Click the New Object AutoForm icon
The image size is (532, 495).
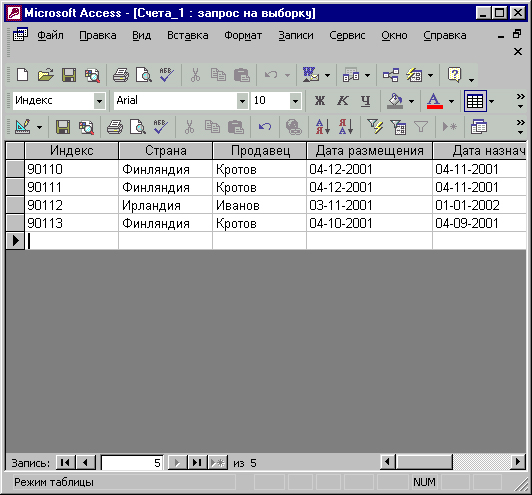pyautogui.click(x=414, y=75)
